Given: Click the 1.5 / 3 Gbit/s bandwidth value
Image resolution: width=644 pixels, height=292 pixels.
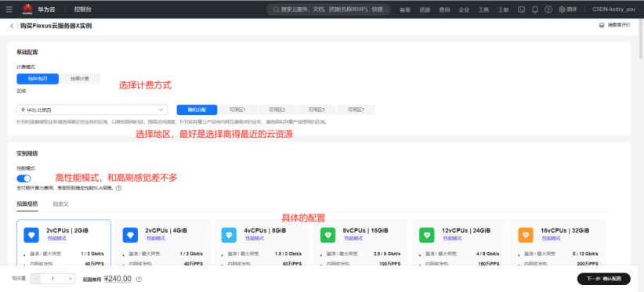Looking at the screenshot, I should (x=288, y=254).
